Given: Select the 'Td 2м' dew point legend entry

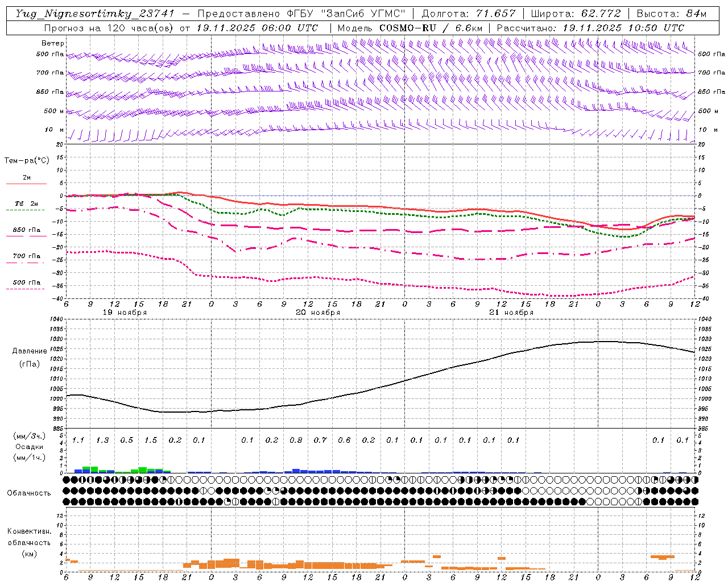Looking at the screenshot, I should 27,203.
